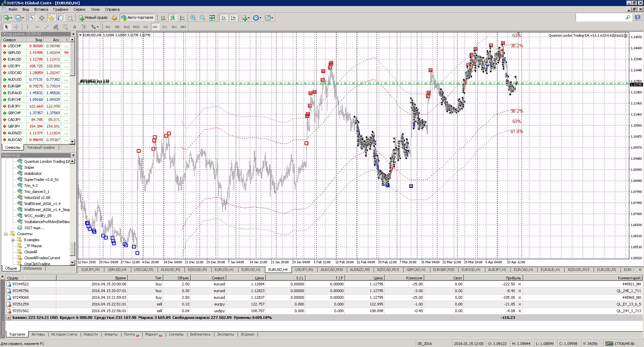Click the MetaEditor book icon

click(x=114, y=18)
